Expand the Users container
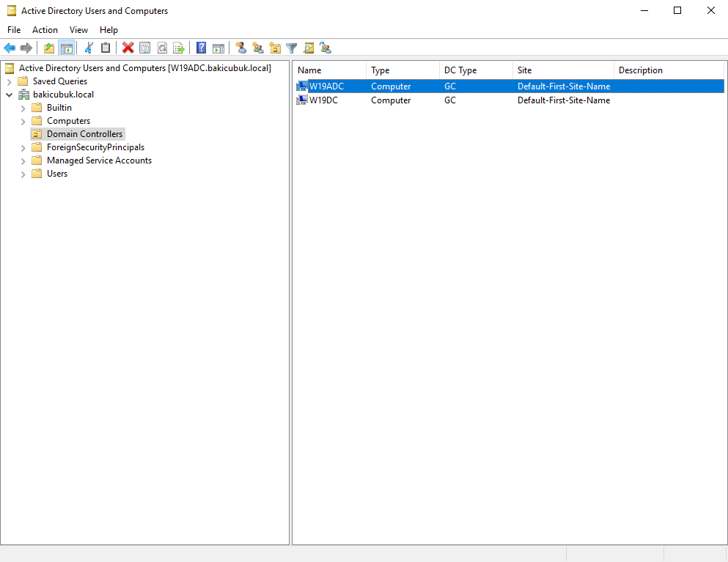This screenshot has height=562, width=728. 23,174
